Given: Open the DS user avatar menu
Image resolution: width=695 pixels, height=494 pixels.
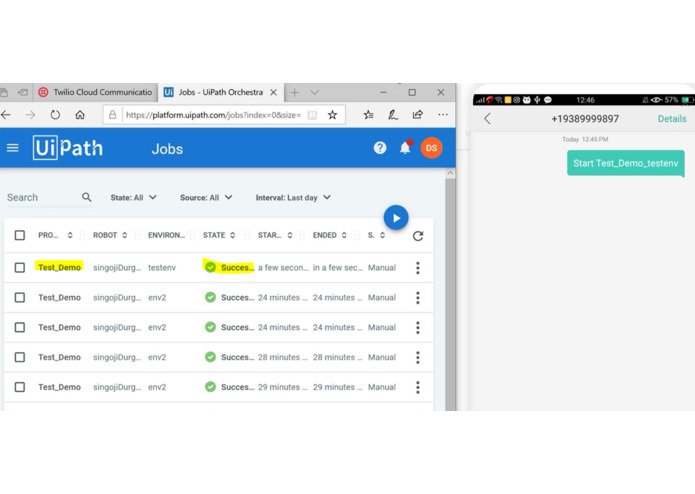Looking at the screenshot, I should [x=431, y=148].
